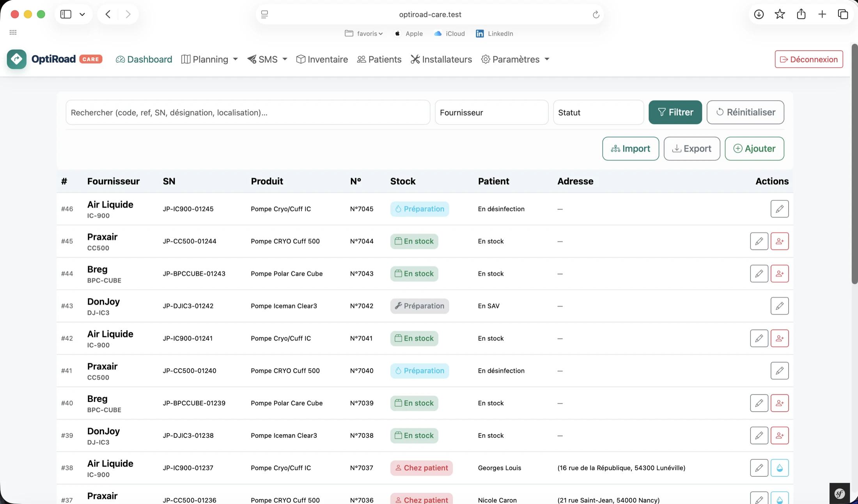Assign a patient to pump N°7044
This screenshot has width=858, height=504.
coord(779,241)
